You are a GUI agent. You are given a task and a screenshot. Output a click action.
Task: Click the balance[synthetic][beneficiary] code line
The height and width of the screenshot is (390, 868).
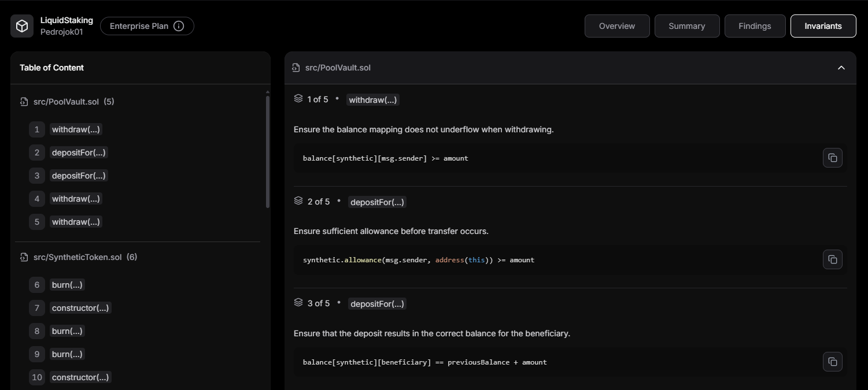click(x=425, y=362)
